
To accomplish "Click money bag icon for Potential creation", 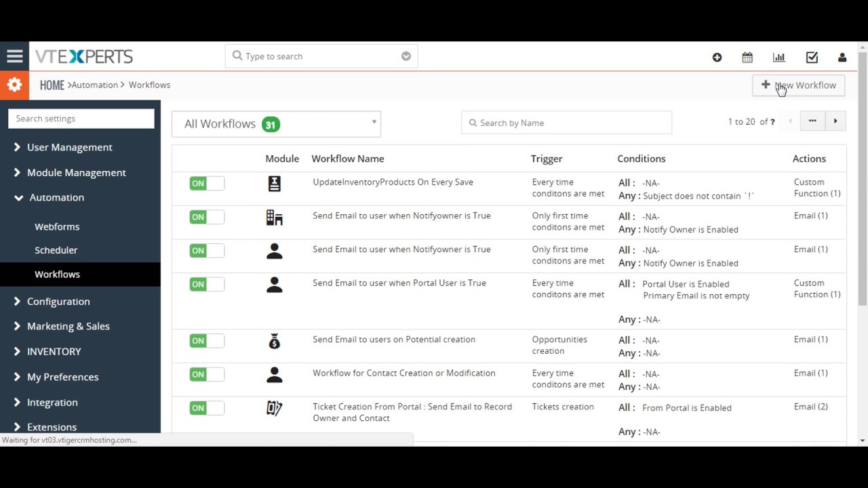I will tap(275, 341).
